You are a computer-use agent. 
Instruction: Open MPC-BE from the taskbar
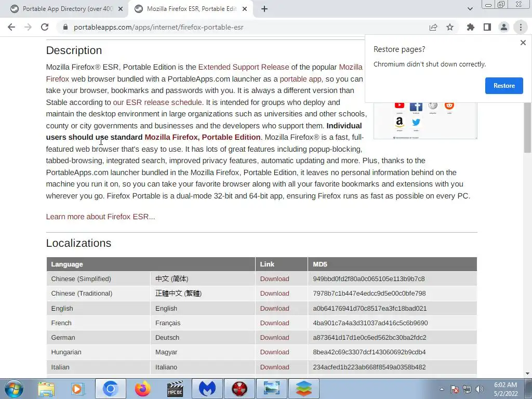pos(175,389)
